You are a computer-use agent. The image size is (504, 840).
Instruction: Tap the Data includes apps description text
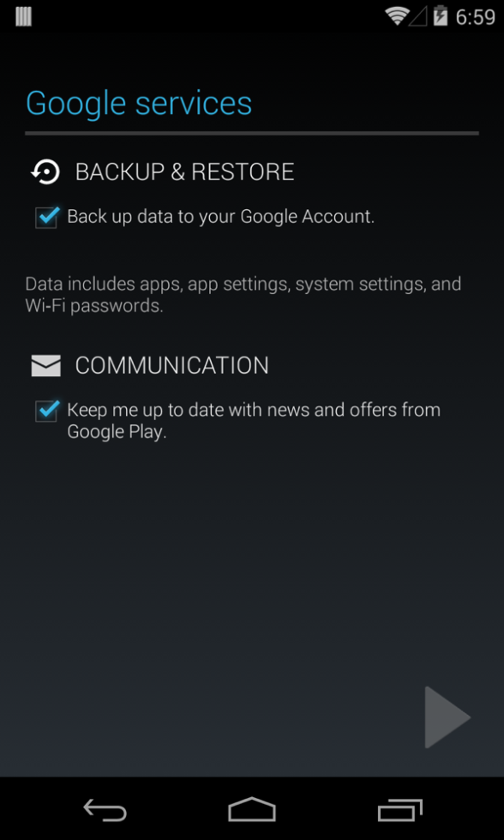click(243, 295)
